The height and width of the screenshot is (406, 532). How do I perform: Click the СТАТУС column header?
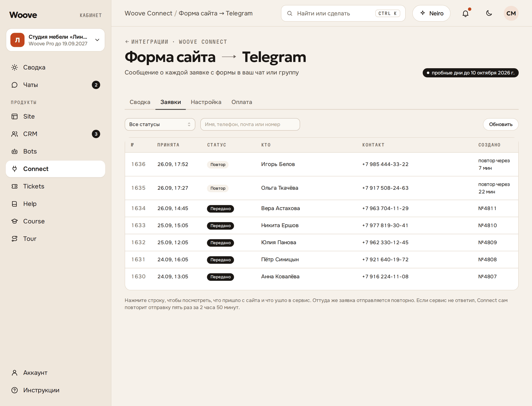point(217,145)
